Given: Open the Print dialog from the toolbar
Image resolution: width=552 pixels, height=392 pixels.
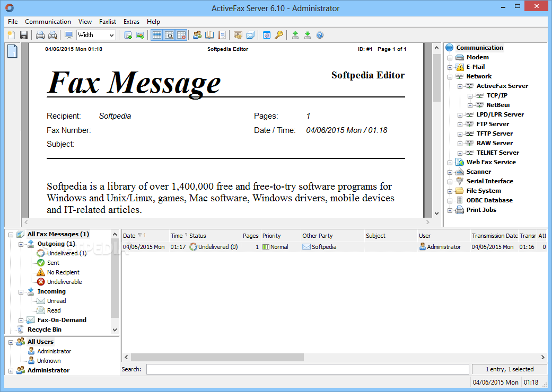Looking at the screenshot, I should click(40, 35).
